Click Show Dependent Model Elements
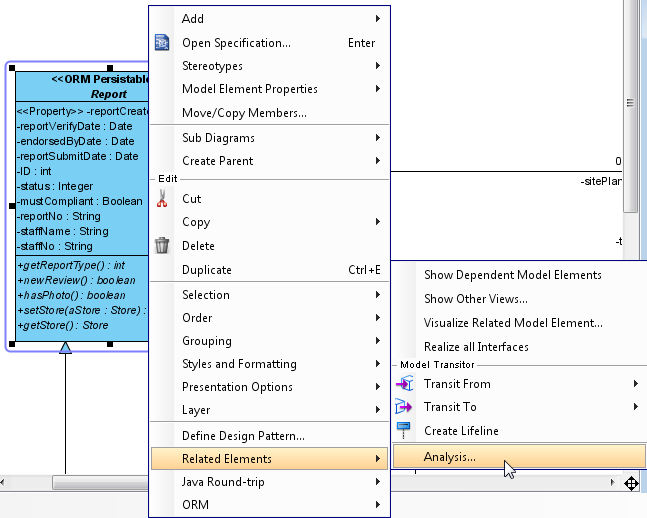 point(512,275)
